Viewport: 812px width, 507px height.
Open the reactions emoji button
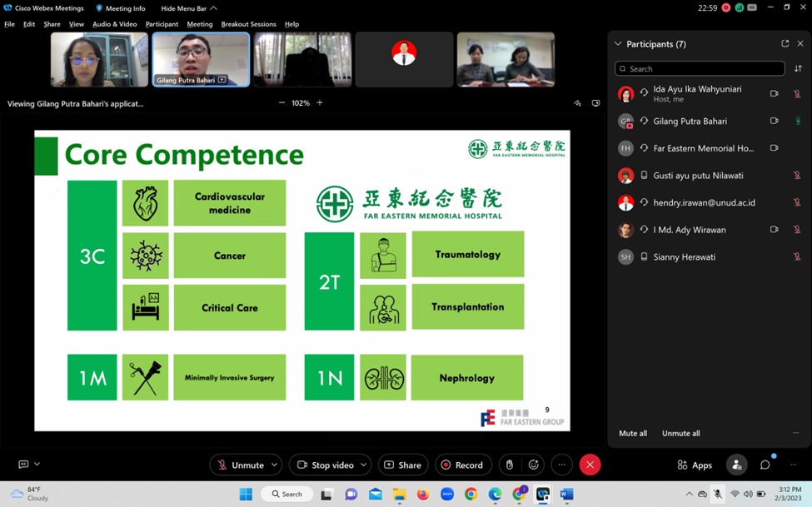pyautogui.click(x=533, y=465)
